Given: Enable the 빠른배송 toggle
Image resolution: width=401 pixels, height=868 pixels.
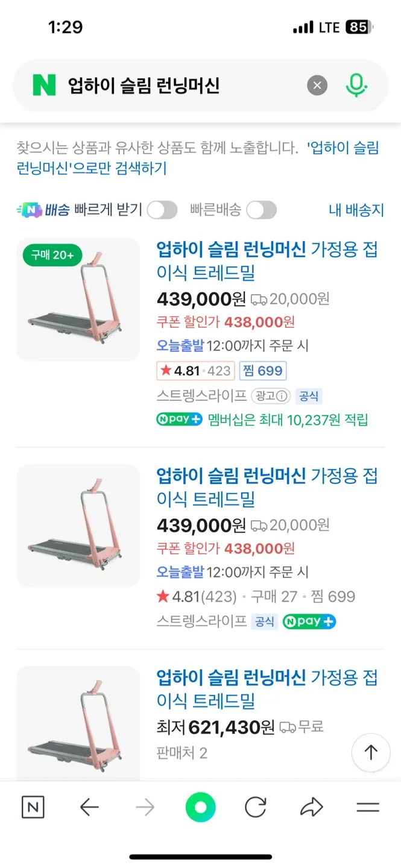Looking at the screenshot, I should (x=261, y=210).
